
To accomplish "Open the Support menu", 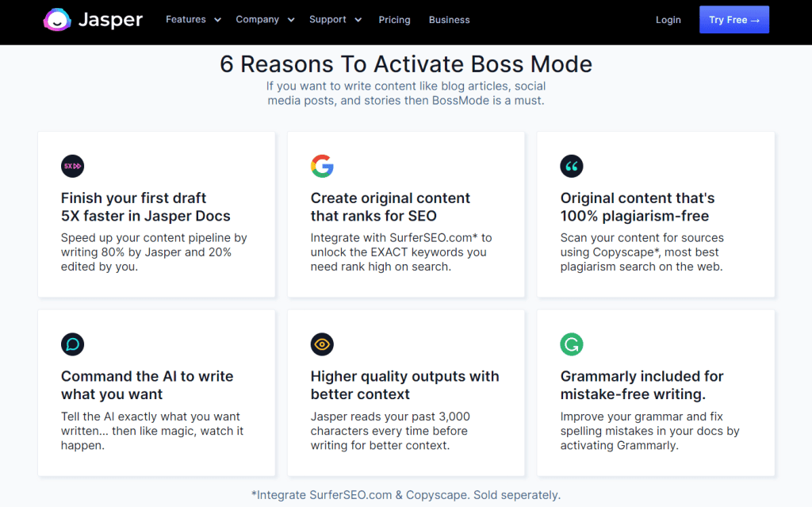I will tap(327, 20).
